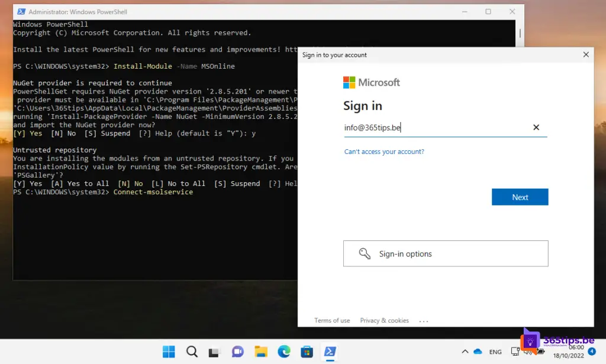The width and height of the screenshot is (606, 364).
Task: Click the OneDrive cloud tray icon
Action: point(478,352)
